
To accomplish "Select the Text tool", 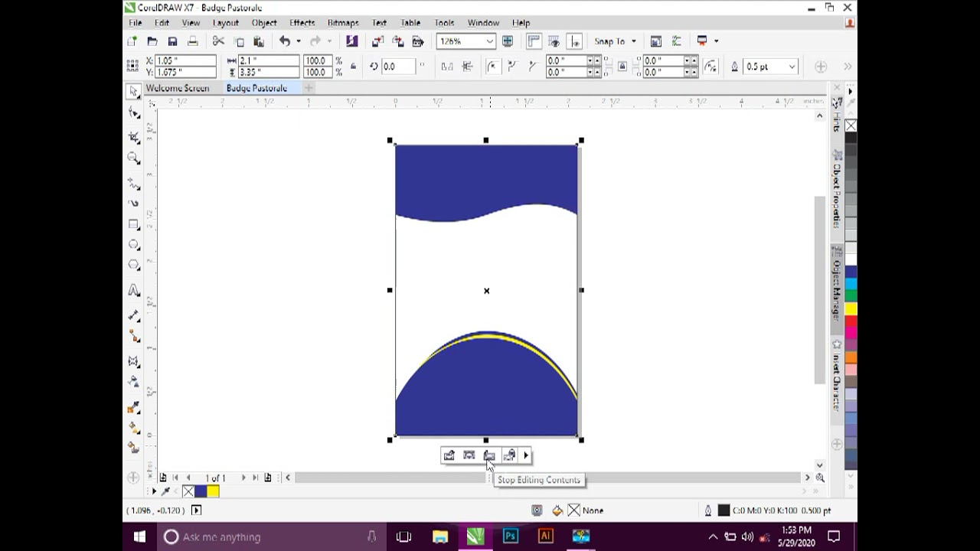I will click(x=134, y=291).
